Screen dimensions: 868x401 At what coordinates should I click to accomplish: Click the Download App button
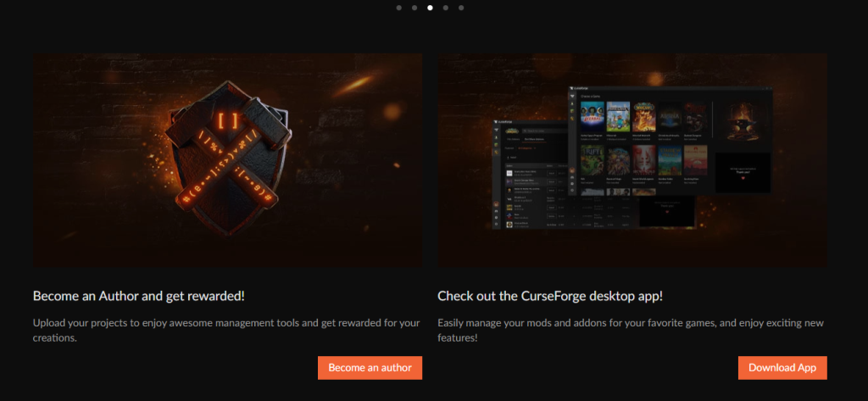coord(782,368)
